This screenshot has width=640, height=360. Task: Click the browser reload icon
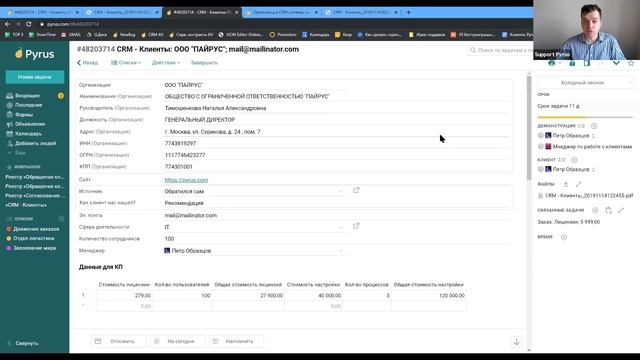pos(29,24)
